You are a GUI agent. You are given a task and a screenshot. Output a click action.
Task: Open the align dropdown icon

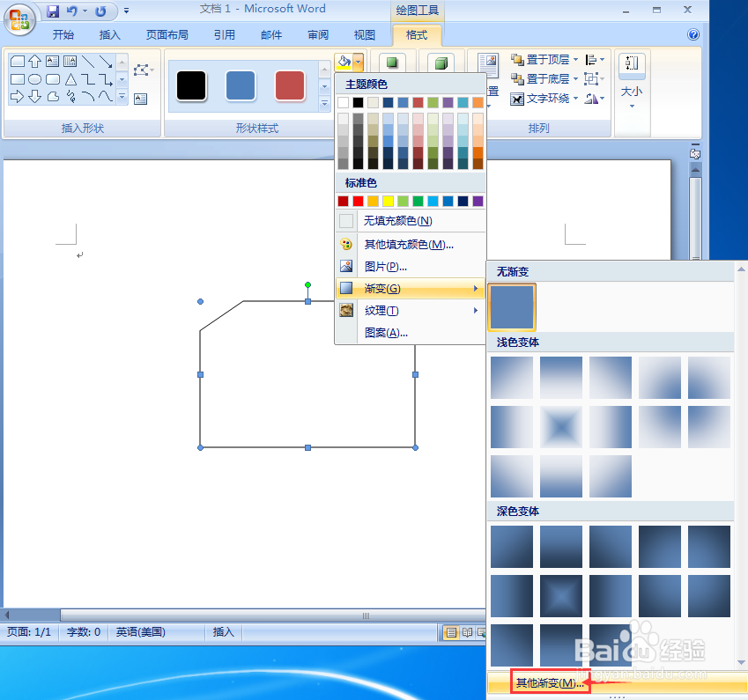[x=595, y=60]
